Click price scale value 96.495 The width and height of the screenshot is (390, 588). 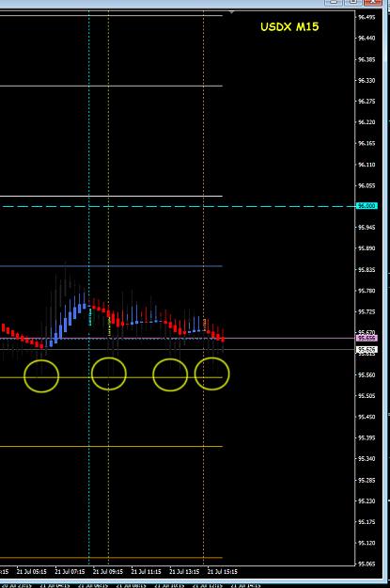pos(367,17)
